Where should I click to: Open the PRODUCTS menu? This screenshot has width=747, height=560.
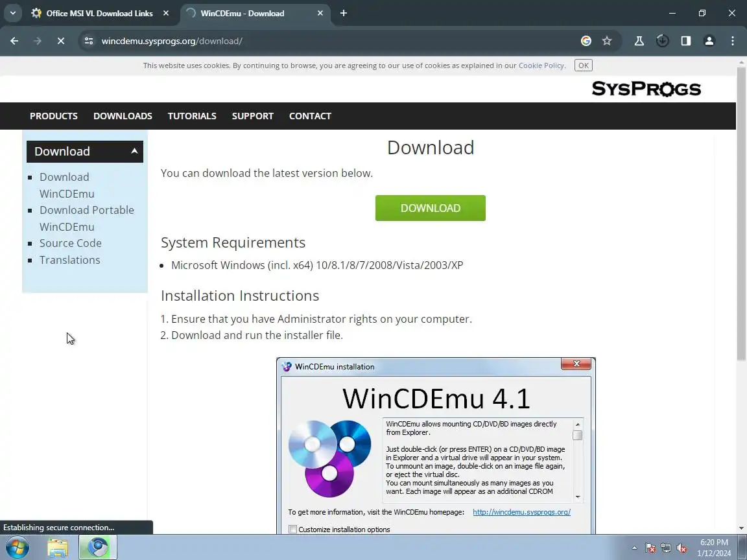(54, 116)
